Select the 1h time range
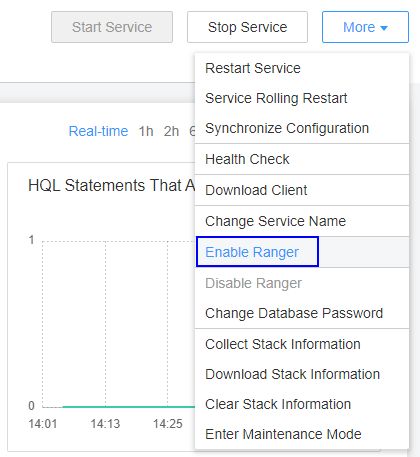Viewport: 420px width, 457px height. 146,131
